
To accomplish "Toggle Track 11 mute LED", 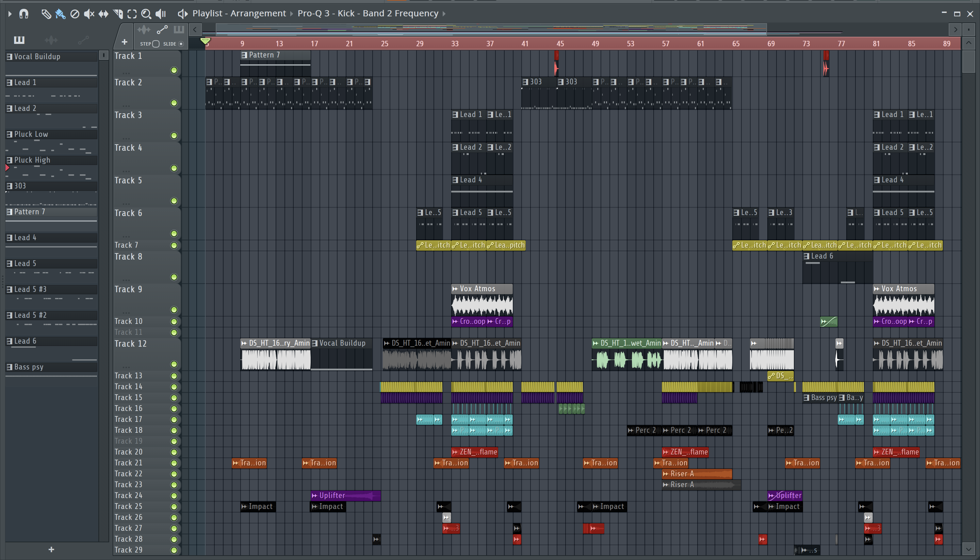I will coord(174,332).
